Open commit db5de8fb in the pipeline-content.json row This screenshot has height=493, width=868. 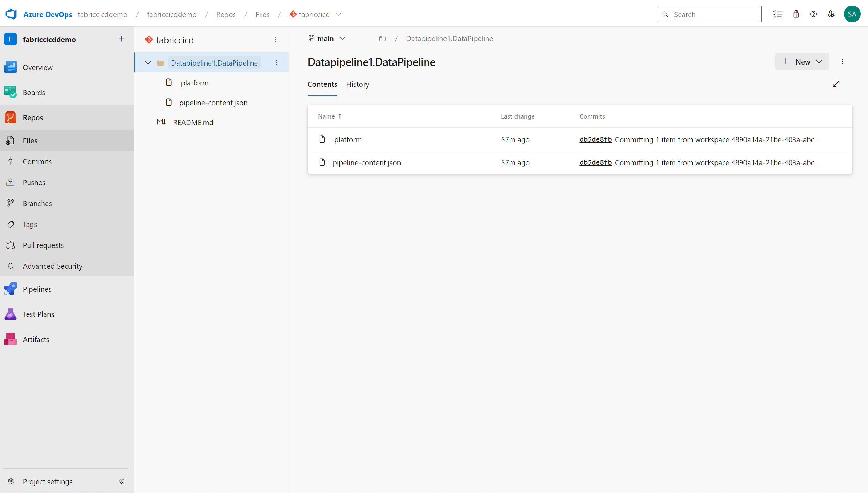click(x=596, y=162)
